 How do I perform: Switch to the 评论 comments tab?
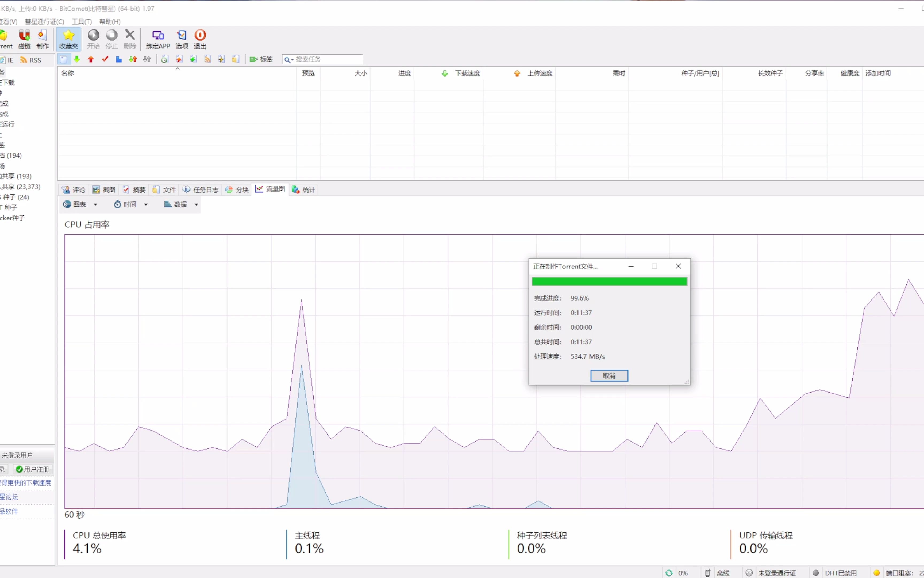[x=74, y=190]
